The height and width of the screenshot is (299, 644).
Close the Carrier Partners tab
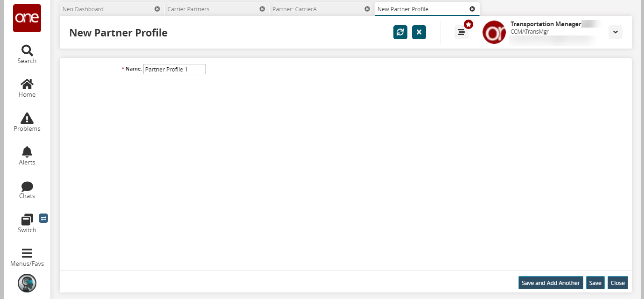tap(262, 9)
